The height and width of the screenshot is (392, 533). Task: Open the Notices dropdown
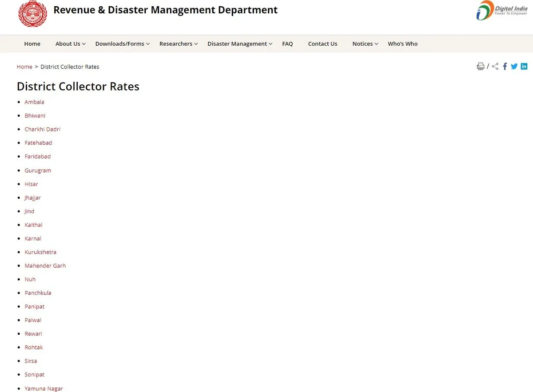click(x=365, y=44)
